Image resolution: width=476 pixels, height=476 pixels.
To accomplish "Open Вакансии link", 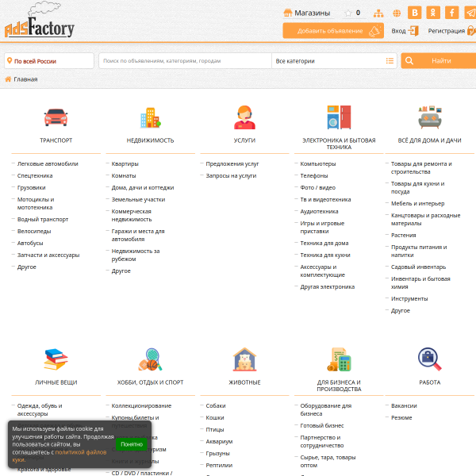I will (x=404, y=405).
